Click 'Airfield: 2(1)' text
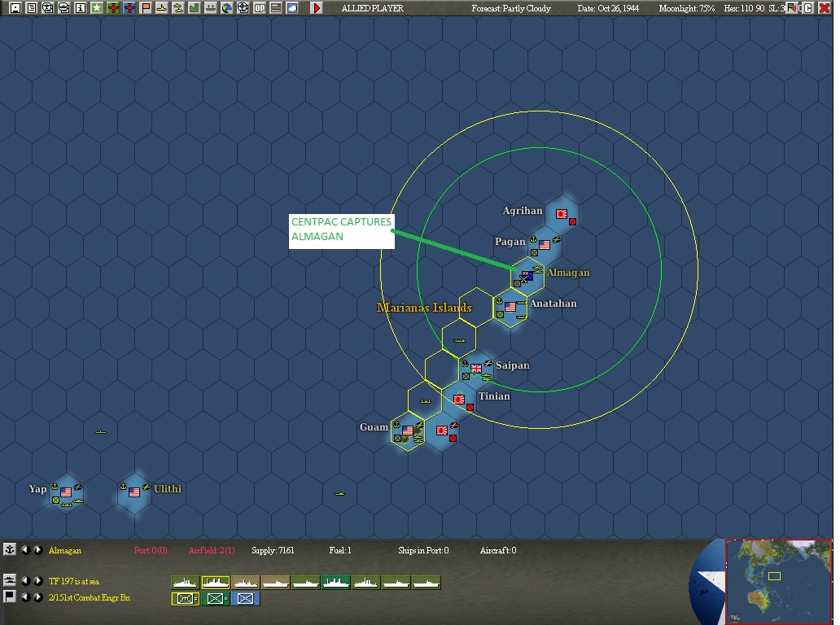The height and width of the screenshot is (625, 840). [212, 551]
